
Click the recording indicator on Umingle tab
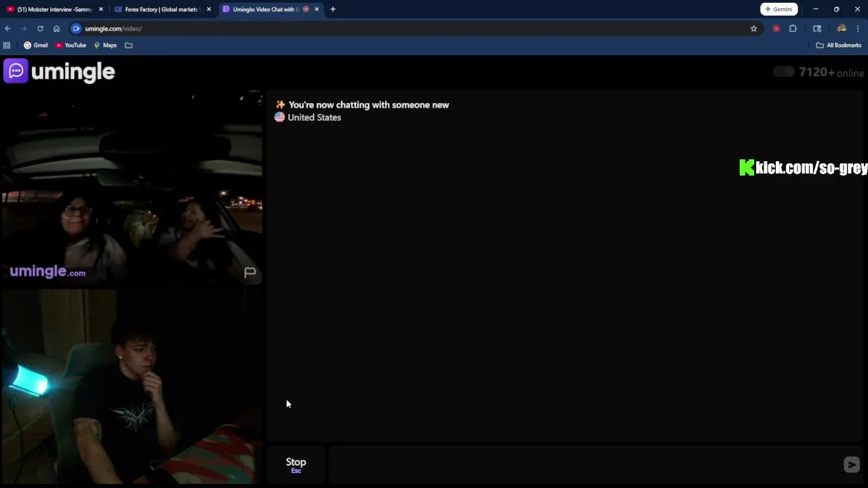pyautogui.click(x=306, y=9)
